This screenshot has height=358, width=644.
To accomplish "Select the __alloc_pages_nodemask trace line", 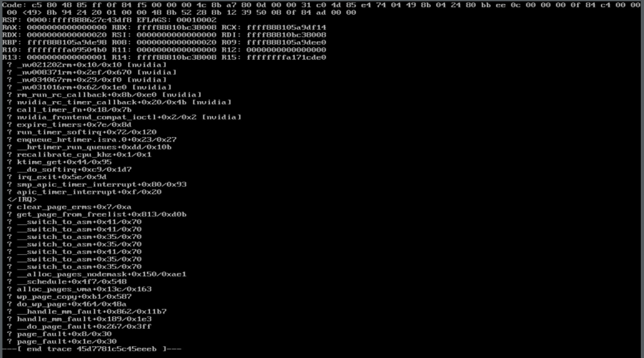I will point(97,274).
